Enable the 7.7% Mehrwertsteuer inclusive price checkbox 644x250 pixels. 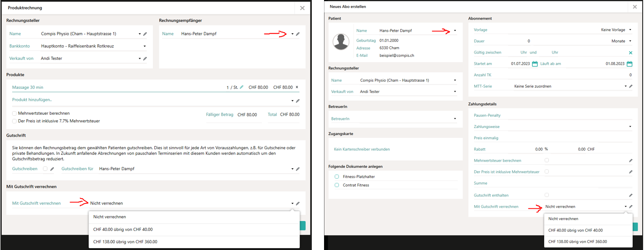15,121
